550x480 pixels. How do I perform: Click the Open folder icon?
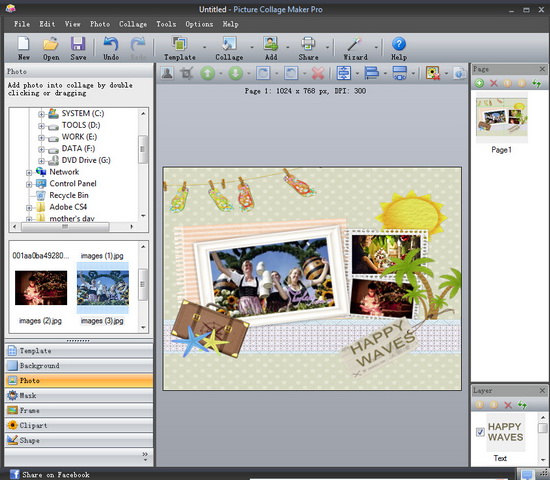tap(51, 44)
